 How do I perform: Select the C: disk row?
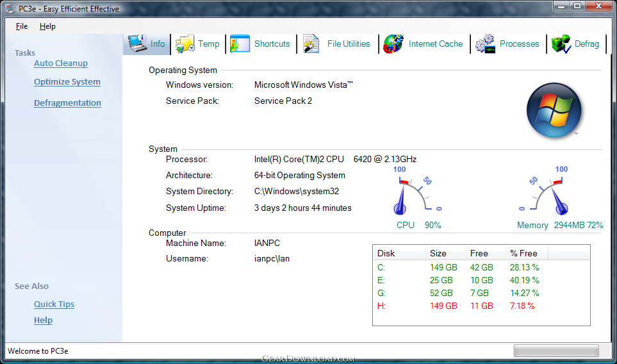[x=481, y=267]
